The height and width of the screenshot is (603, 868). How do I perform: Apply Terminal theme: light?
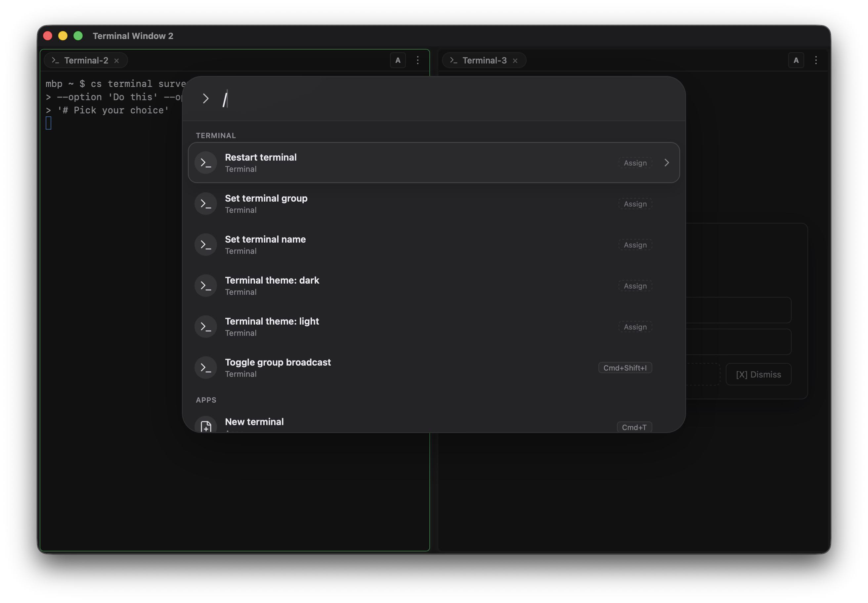(x=434, y=327)
